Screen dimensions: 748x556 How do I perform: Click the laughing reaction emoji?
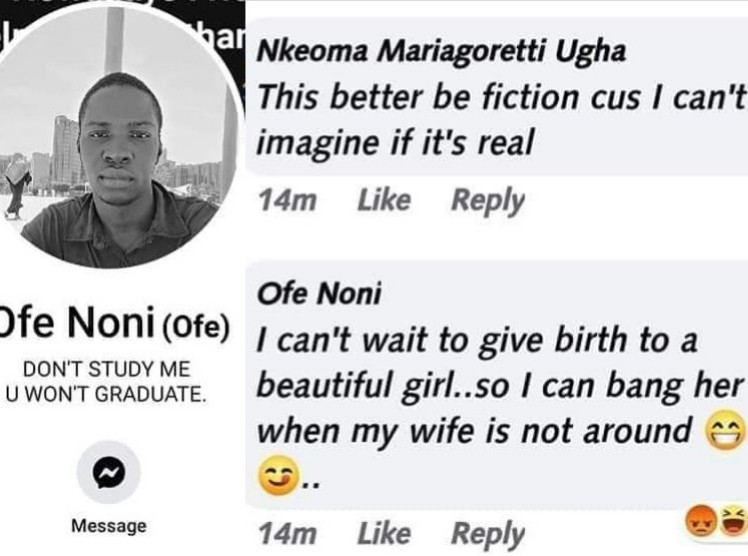pyautogui.click(x=731, y=521)
